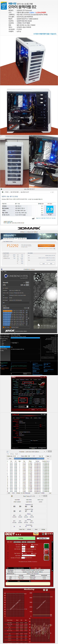The height and width of the screenshot is (644, 58).
Task: Open the POWER SUPPLY tab in OCCT
Action: click(x=31, y=542)
